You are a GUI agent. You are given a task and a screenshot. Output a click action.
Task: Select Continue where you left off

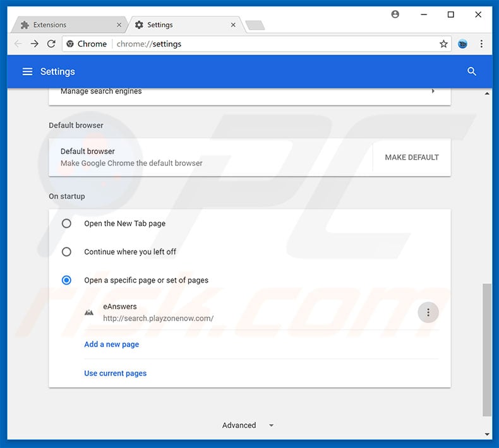point(66,252)
